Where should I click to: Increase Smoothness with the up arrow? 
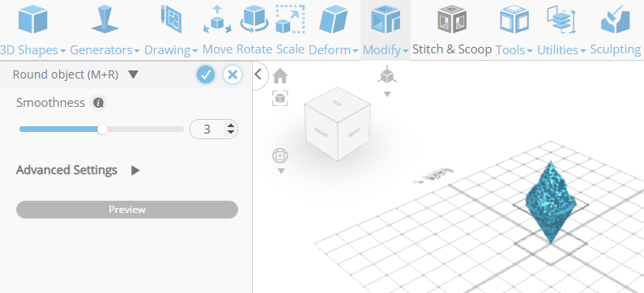tap(231, 126)
